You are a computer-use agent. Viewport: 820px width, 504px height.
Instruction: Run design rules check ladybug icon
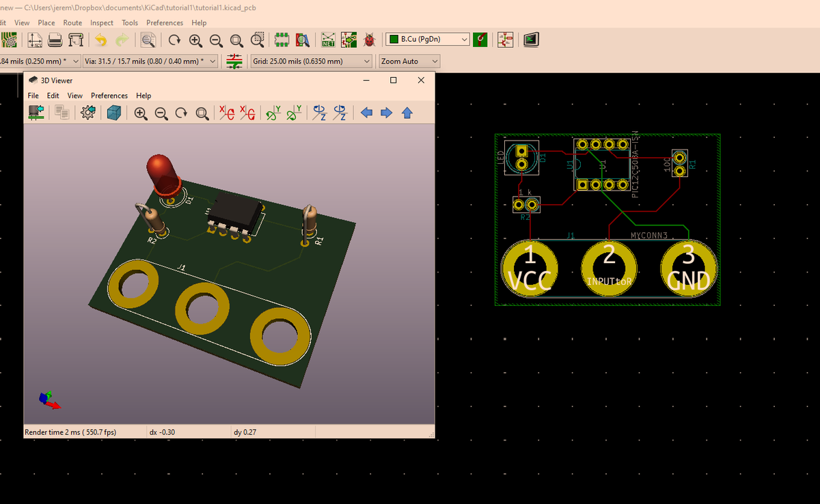coord(370,40)
